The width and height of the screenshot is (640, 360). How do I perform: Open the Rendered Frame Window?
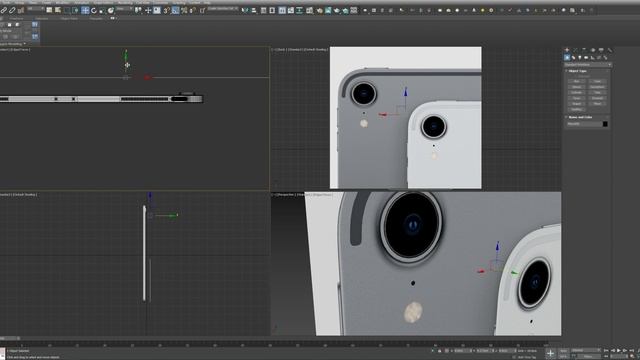[328, 10]
